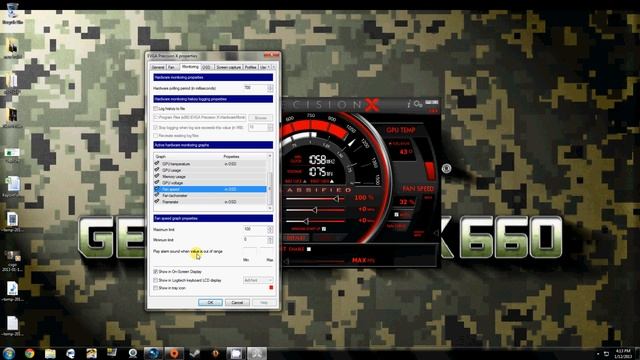
Task: Click the Minimum limit value field
Action: click(x=255, y=240)
